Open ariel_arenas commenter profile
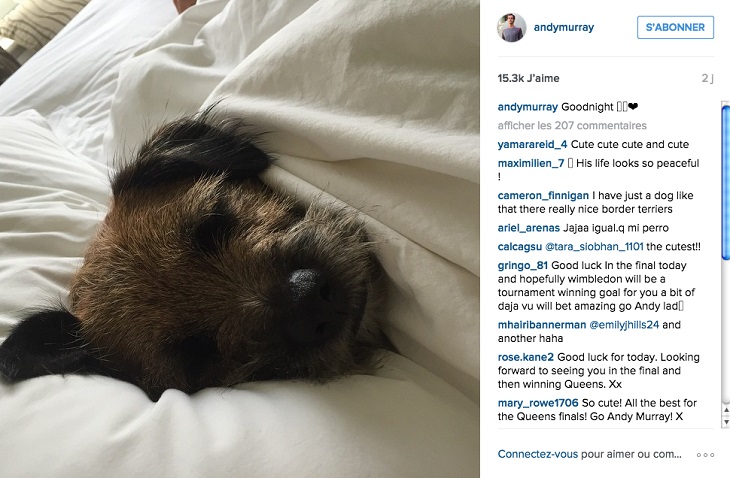Screen dimensions: 730x478 (x=528, y=228)
